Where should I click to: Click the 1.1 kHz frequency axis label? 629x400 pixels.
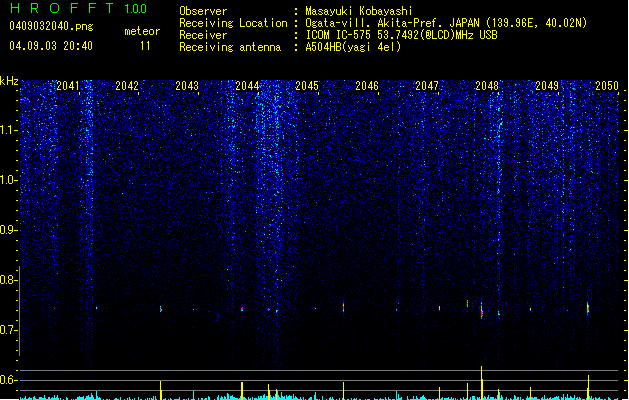[8, 130]
